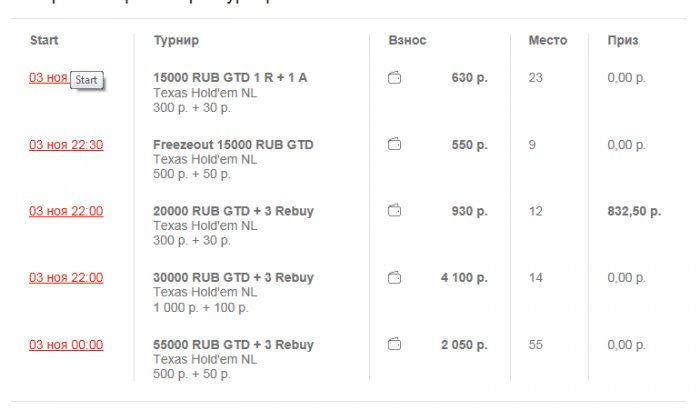
Task: Select tournament title 15000 RUB GTD 1 R + 1 A
Action: [x=230, y=78]
